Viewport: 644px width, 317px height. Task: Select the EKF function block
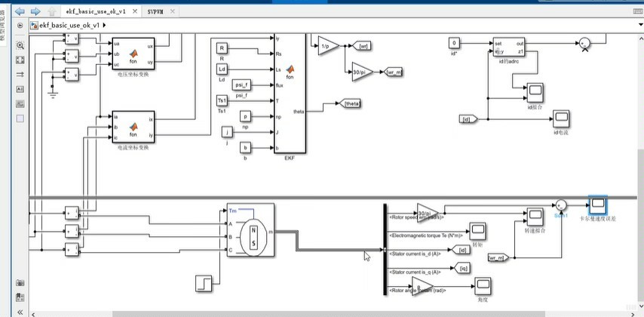(290, 93)
